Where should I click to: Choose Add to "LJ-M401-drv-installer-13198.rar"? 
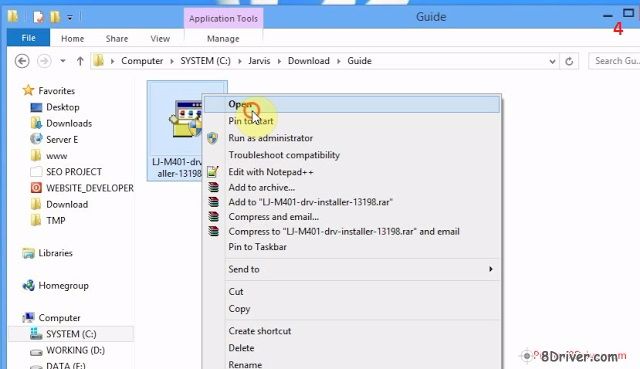[351, 202]
